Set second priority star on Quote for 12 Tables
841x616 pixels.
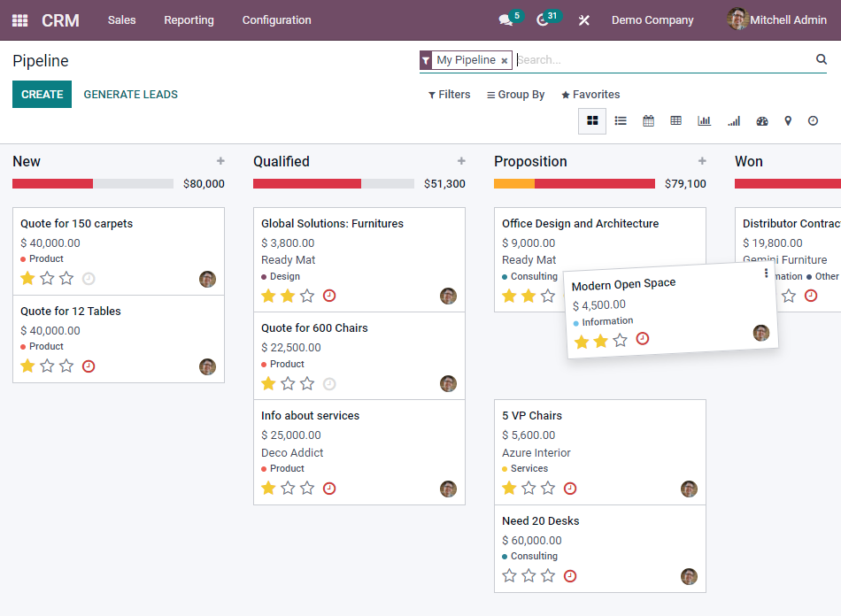[47, 366]
